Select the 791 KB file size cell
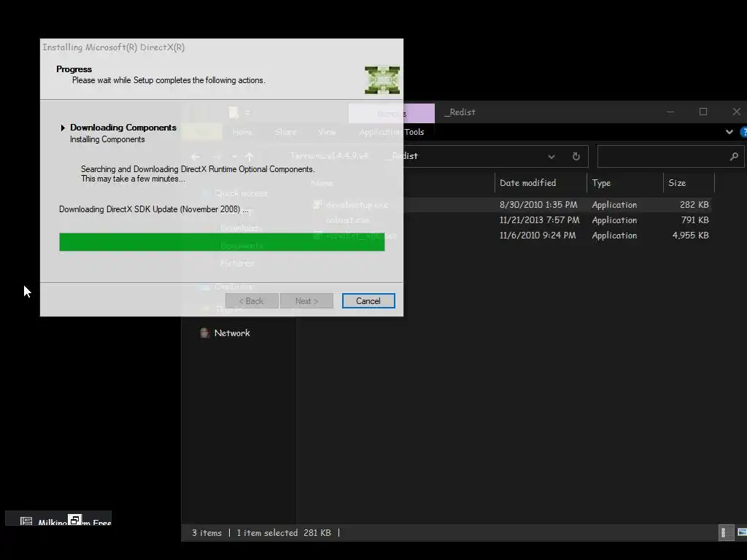This screenshot has width=747, height=560. 694,220
